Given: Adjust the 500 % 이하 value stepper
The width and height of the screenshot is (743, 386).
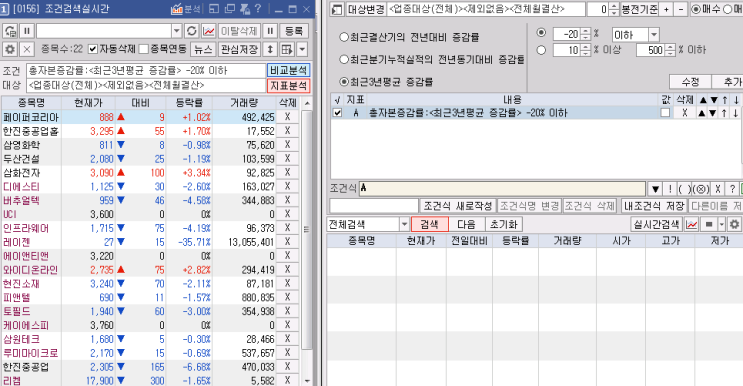Looking at the screenshot, I should 670,50.
